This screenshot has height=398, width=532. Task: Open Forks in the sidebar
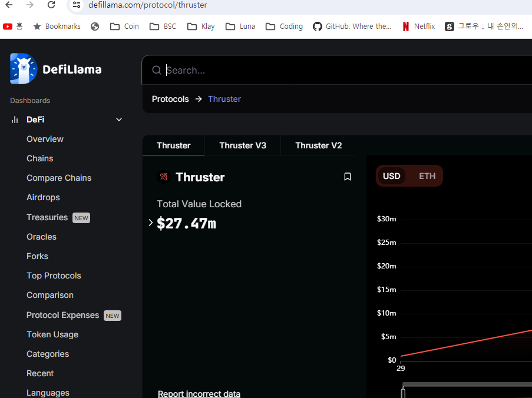[37, 256]
